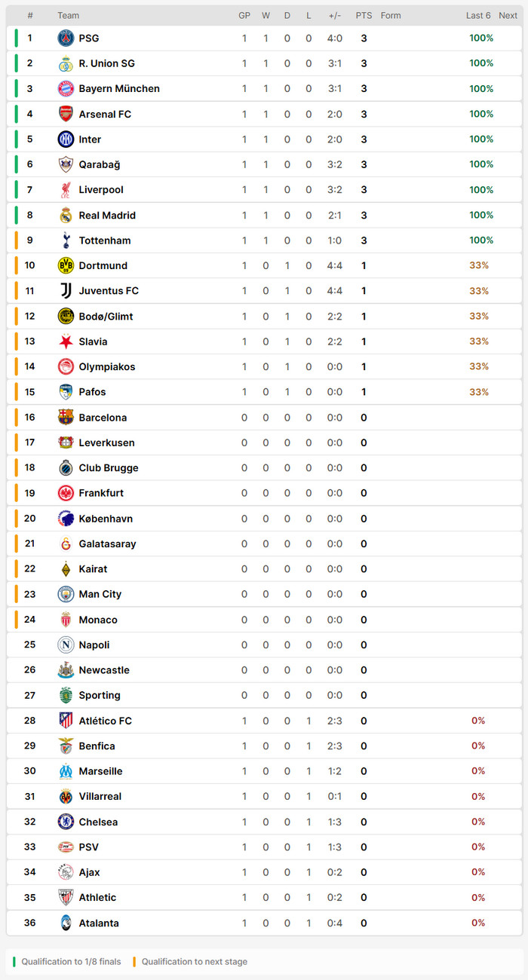Click the PSG club crest icon
This screenshot has height=980, width=528.
coord(66,38)
